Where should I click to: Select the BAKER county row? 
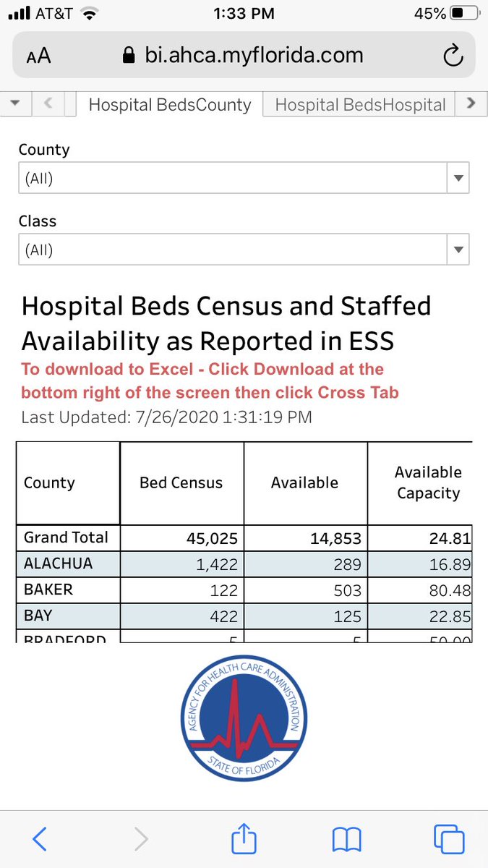pyautogui.click(x=244, y=590)
